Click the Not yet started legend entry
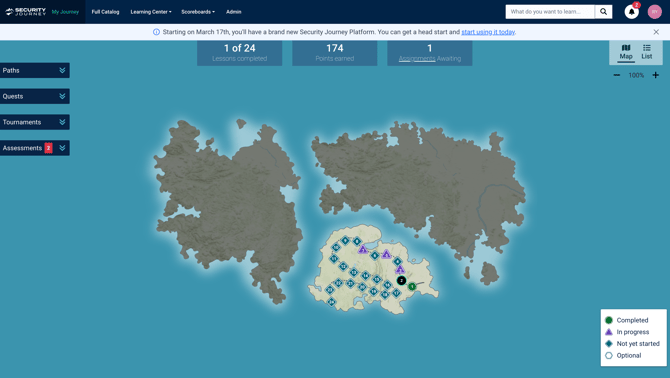The height and width of the screenshot is (378, 670). [x=632, y=344]
